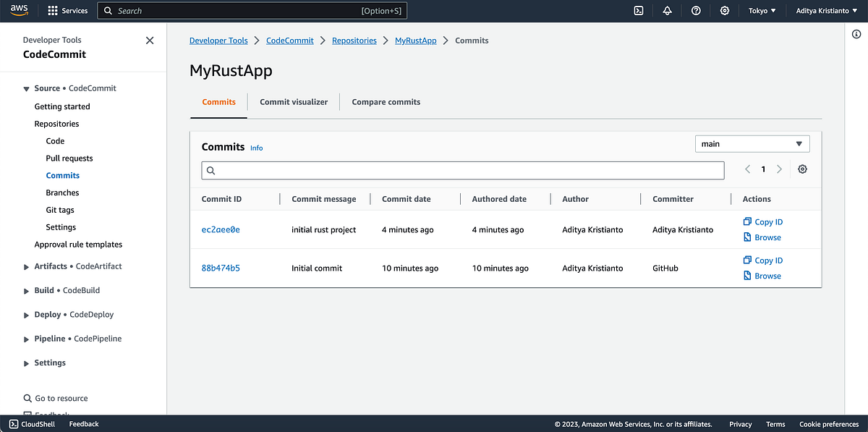Click the search magnifier in the top bar
This screenshot has width=868, height=432.
coord(106,10)
